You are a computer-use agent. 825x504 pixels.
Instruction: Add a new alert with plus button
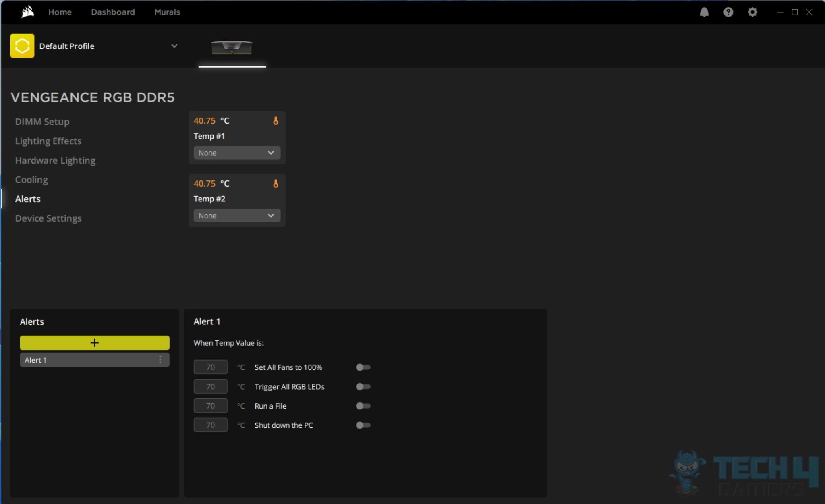click(95, 343)
